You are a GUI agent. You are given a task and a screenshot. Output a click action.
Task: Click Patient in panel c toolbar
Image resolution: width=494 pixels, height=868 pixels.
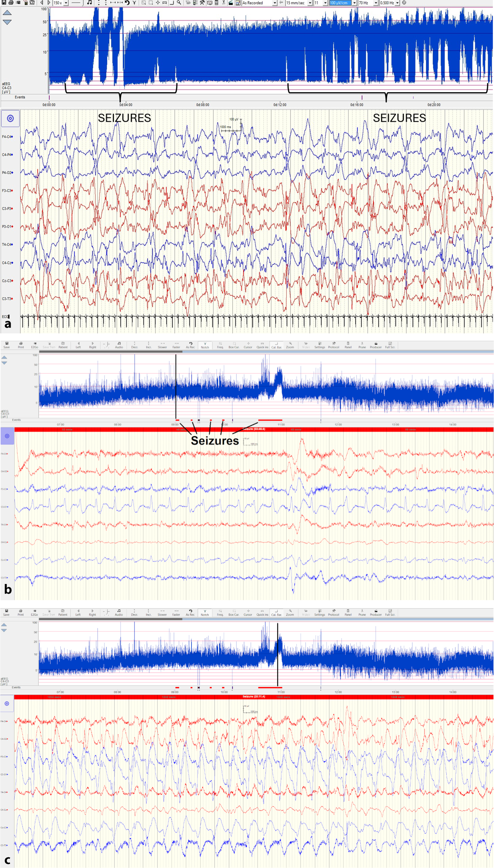63,612
